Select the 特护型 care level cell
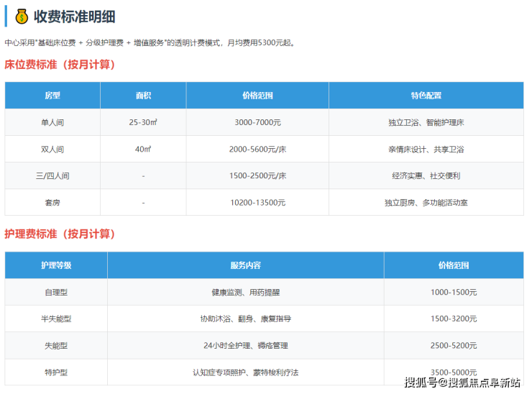532x394 pixels. click(56, 372)
